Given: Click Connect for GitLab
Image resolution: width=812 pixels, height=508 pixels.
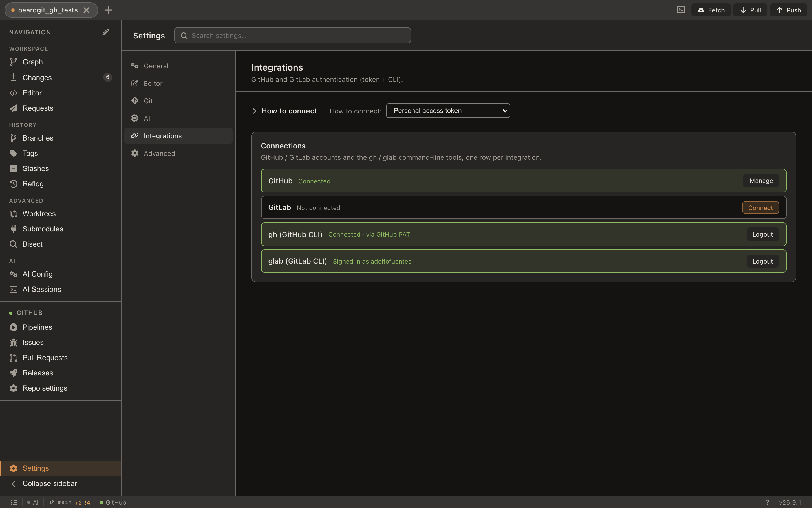Looking at the screenshot, I should click(760, 208).
